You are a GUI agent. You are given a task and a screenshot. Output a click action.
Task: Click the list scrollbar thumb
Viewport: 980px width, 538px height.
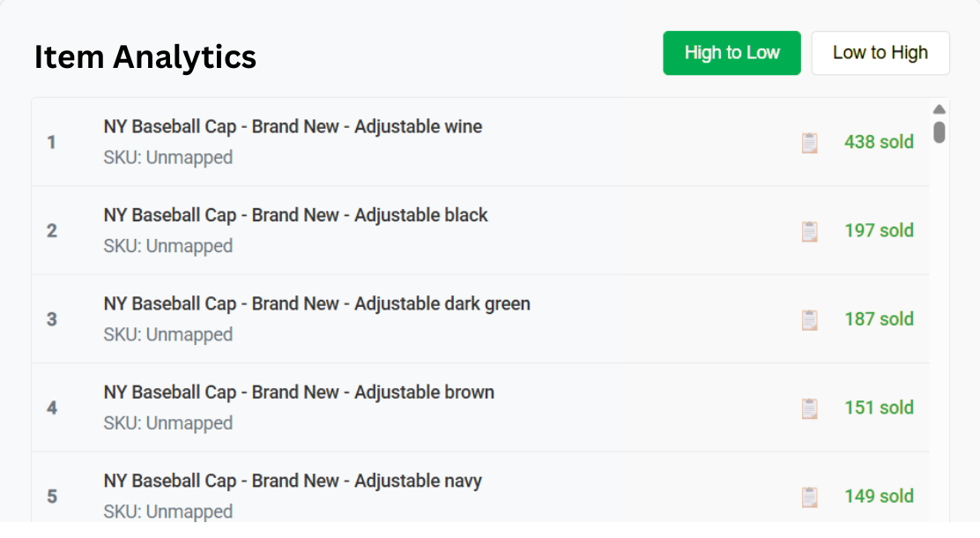(x=939, y=132)
